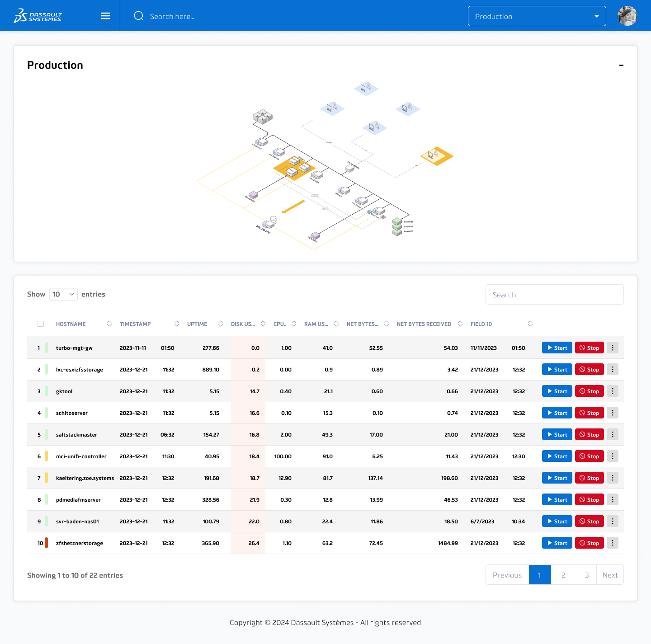Start the lxc-esxizfsstorage server
The image size is (651, 644).
pos(557,369)
